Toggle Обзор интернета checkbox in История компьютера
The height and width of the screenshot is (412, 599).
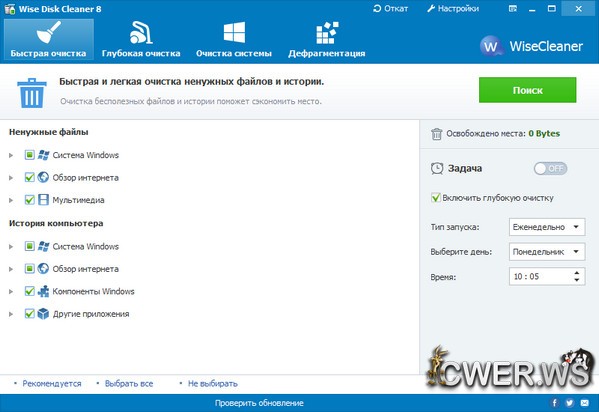29,268
